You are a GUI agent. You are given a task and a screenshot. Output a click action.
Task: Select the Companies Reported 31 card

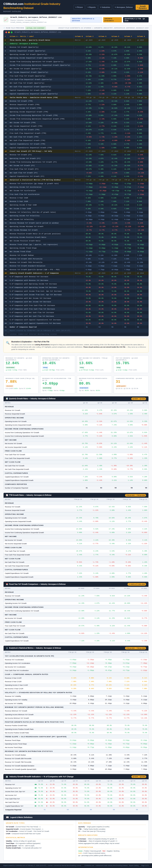coord(131,384)
